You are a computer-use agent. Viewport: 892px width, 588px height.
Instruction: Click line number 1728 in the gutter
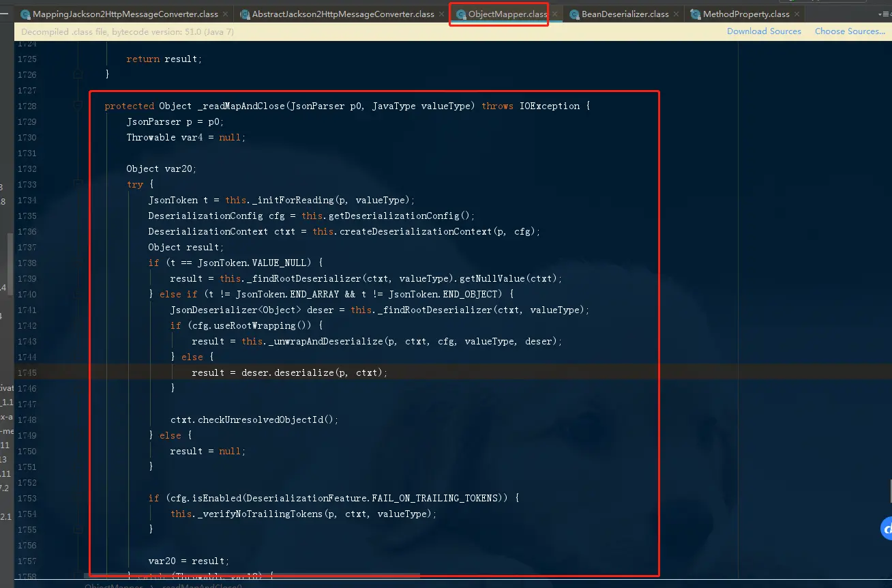click(27, 106)
